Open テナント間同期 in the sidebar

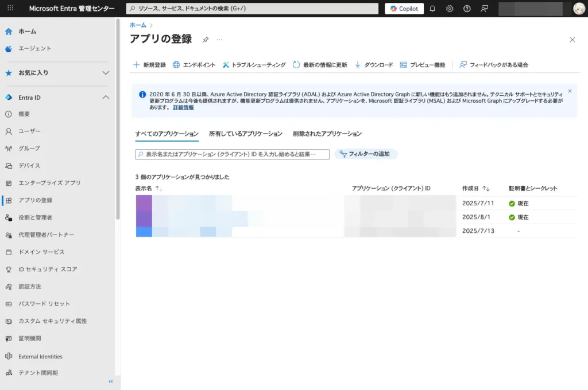click(38, 373)
